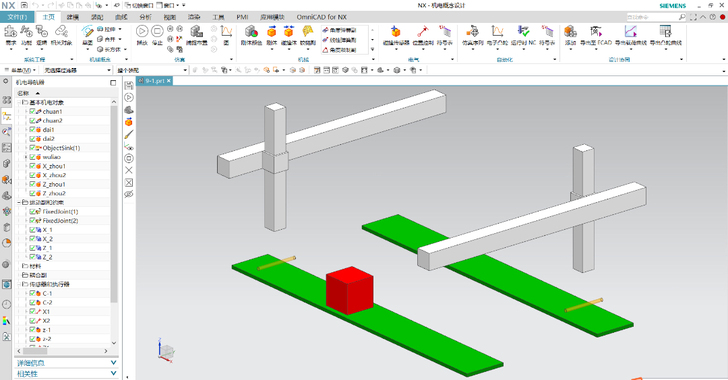728x380 pixels.
Task: Open the 菜单(M) menu dropdown
Action: (x=20, y=70)
